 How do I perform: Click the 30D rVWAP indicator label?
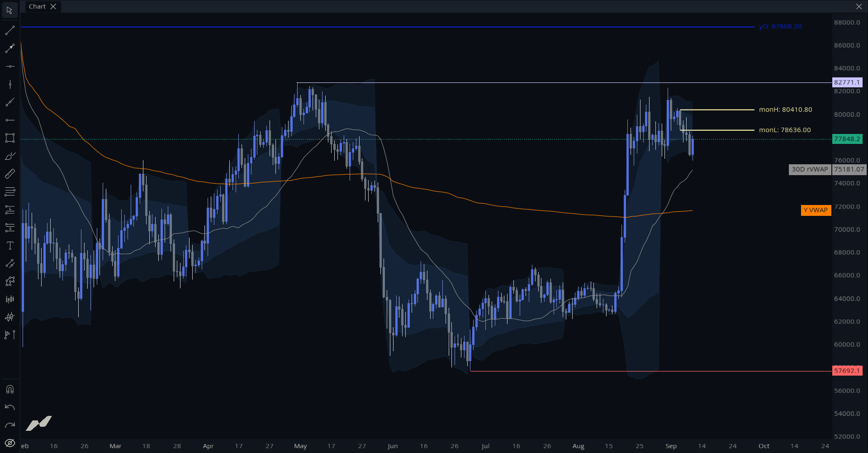click(x=810, y=169)
